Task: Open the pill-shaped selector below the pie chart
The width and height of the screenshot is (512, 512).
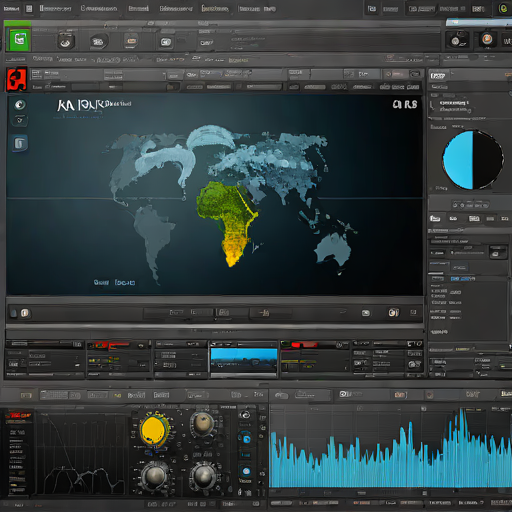Action: 470,205
